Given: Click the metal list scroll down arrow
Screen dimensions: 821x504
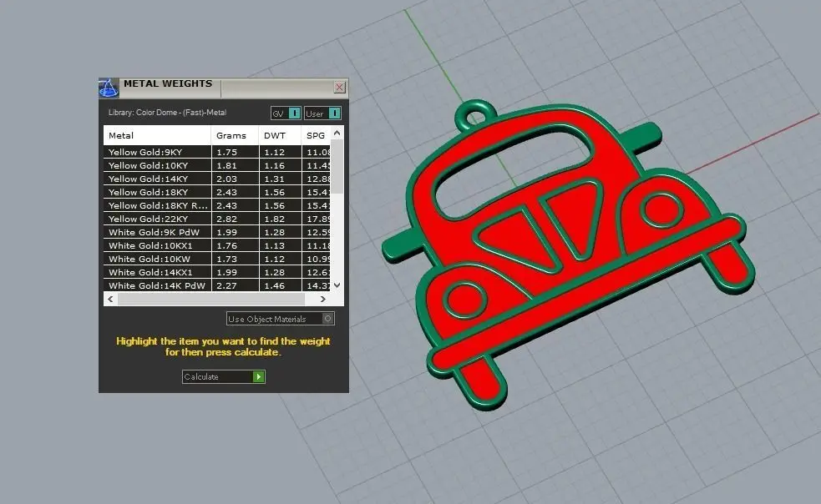Looking at the screenshot, I should pos(337,285).
